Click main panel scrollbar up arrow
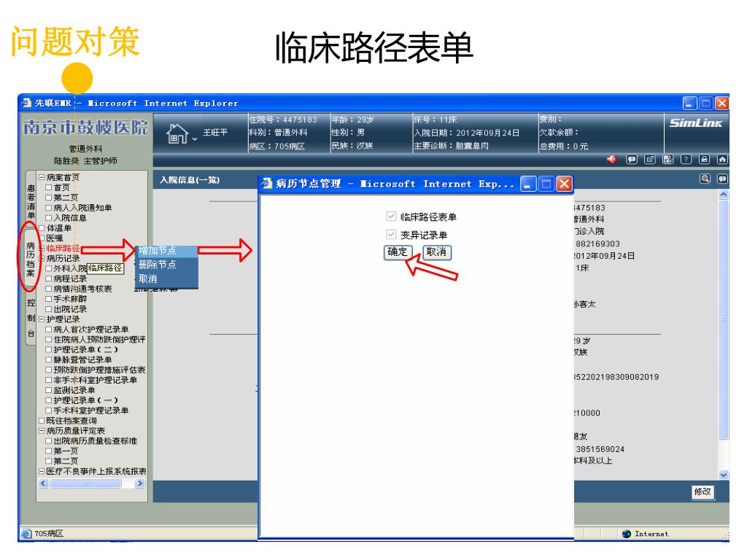Screen dimensions: 747x560 (723, 195)
